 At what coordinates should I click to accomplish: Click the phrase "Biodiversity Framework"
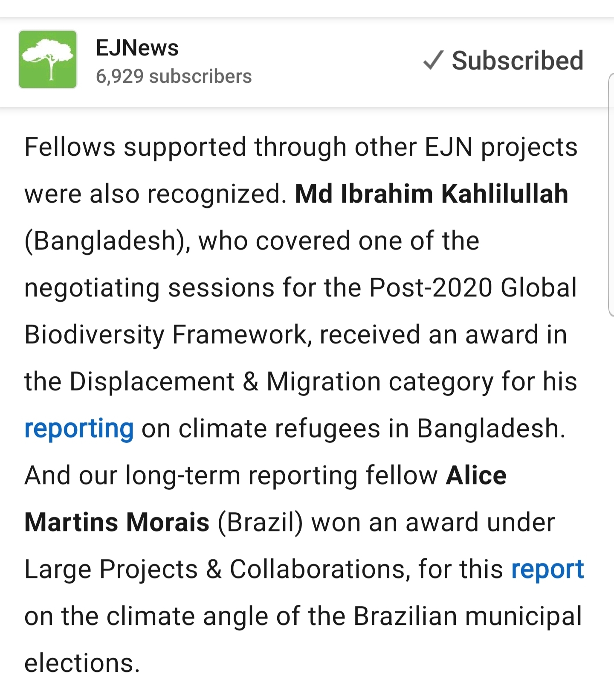[x=166, y=334]
